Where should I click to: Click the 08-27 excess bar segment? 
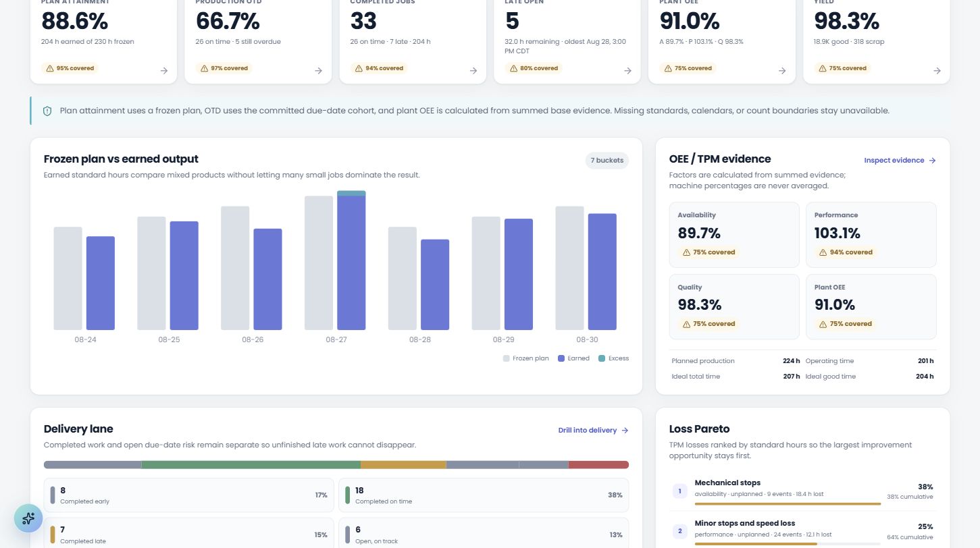coord(351,193)
